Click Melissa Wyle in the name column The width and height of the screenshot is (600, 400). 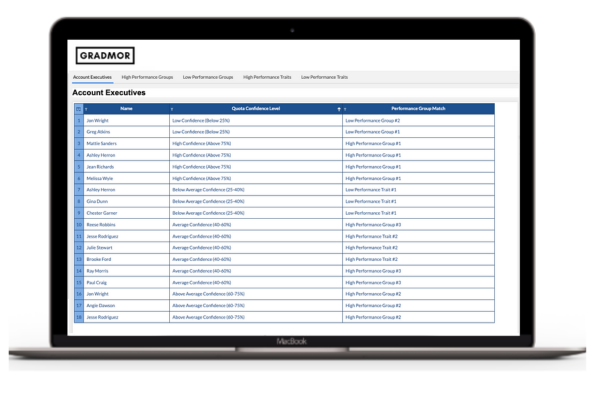pos(100,178)
